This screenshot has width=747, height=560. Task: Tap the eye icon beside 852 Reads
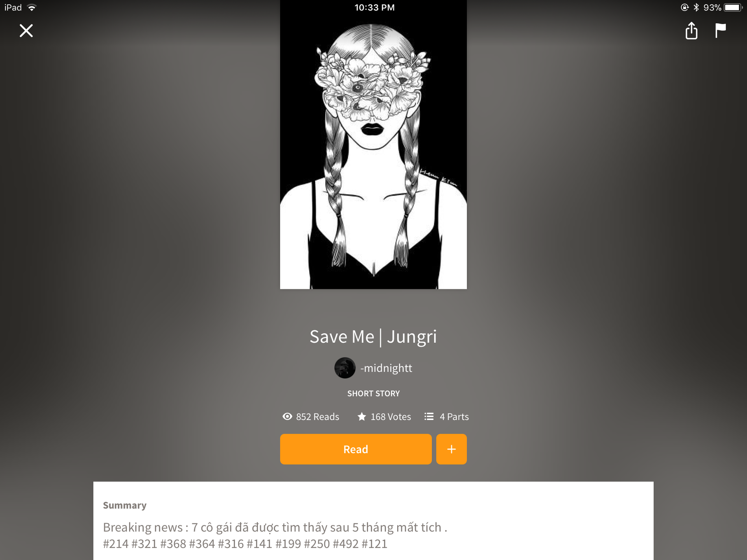click(287, 416)
